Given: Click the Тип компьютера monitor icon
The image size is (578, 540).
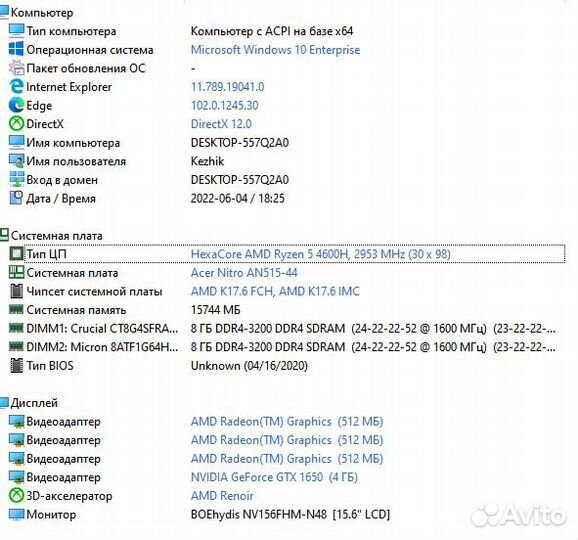Looking at the screenshot, I should [x=16, y=31].
